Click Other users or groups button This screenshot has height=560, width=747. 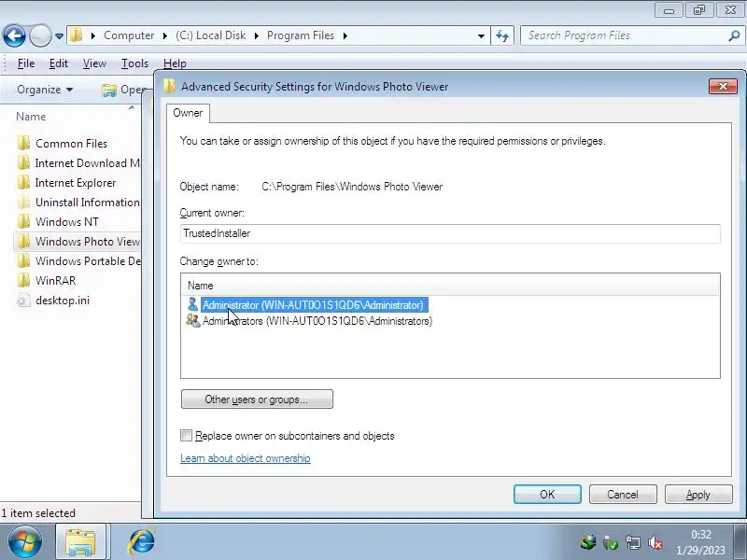(x=257, y=399)
